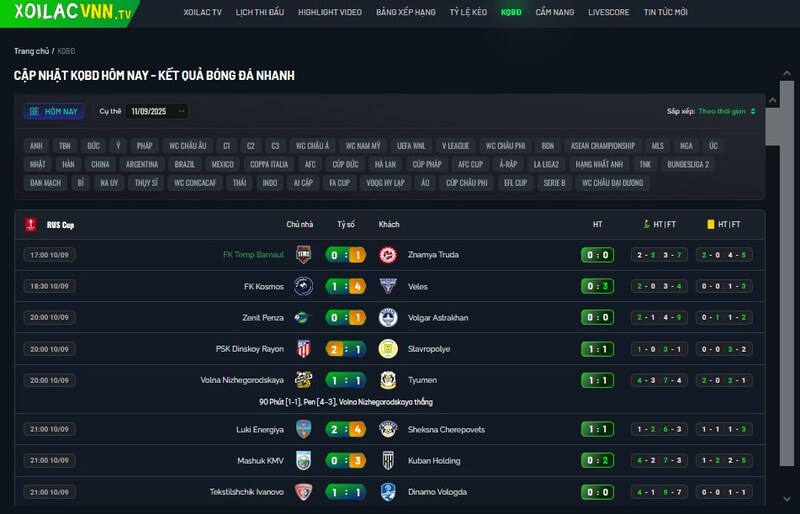800x514 pixels.
Task: Select the V League filter tag
Action: click(456, 146)
